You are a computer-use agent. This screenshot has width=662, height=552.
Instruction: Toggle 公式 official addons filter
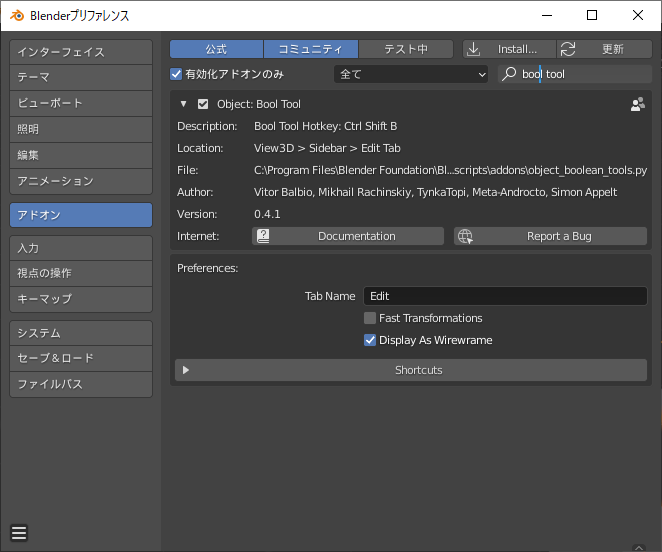216,49
